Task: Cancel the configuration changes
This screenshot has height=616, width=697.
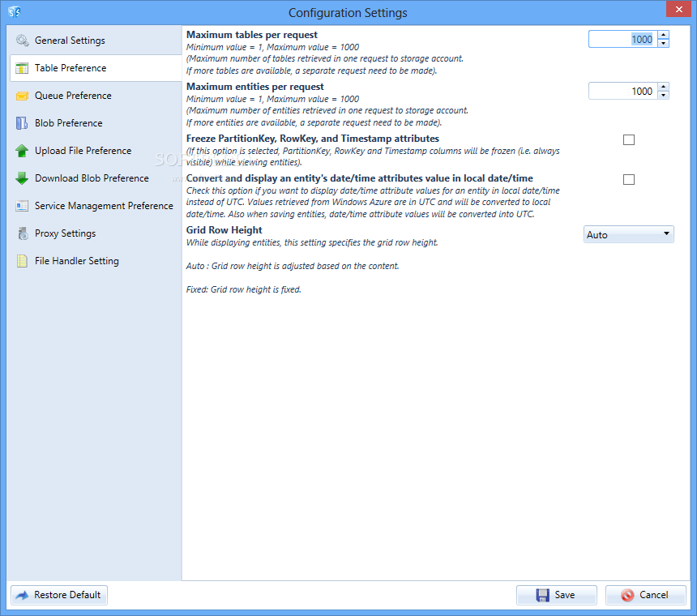Action: 645,595
